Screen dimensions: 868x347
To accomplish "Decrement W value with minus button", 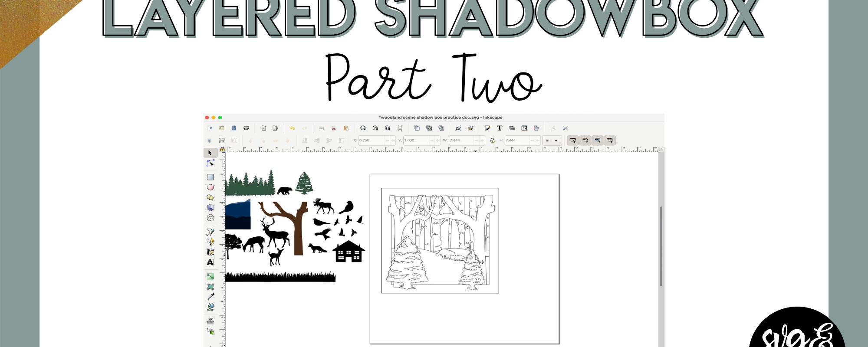I will point(477,140).
